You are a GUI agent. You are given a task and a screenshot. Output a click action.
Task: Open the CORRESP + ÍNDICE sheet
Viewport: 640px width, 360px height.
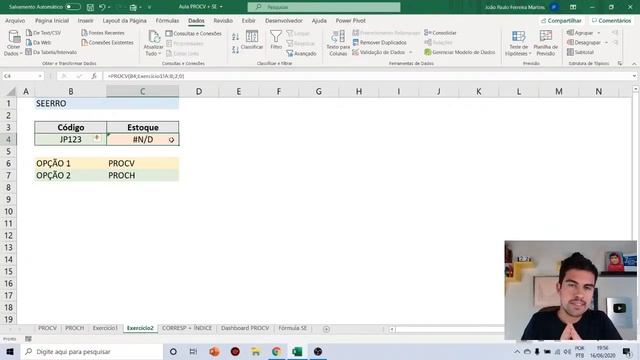click(187, 328)
